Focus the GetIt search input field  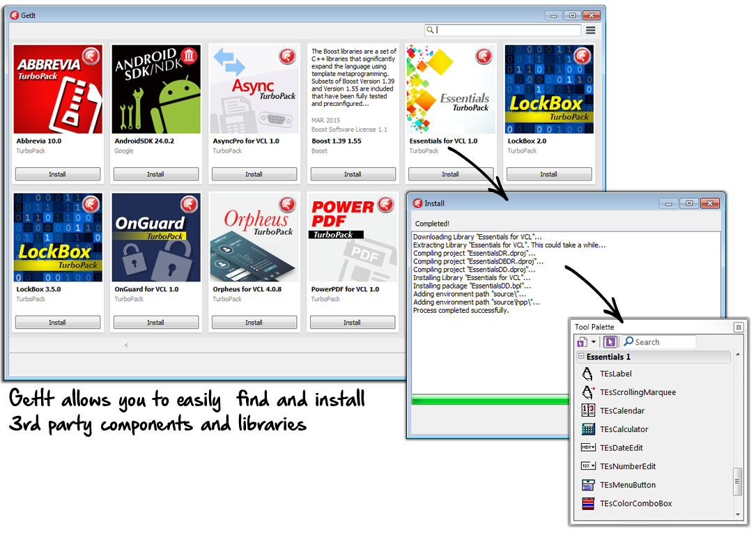click(x=503, y=30)
